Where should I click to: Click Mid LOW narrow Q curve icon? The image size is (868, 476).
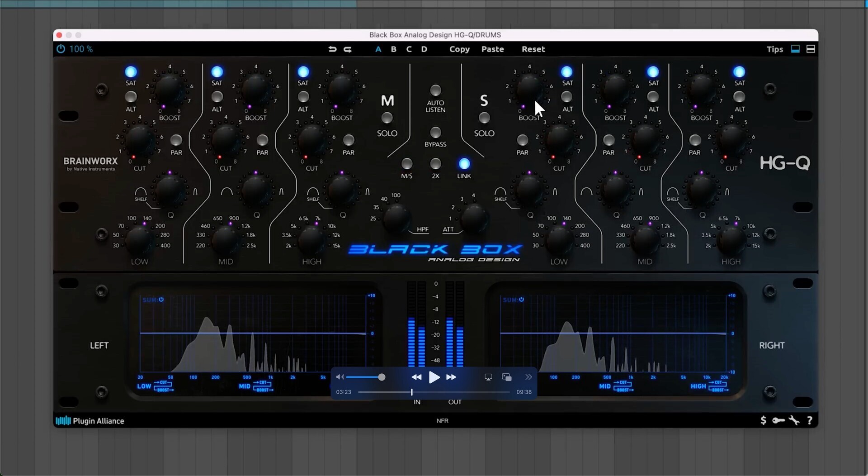[x=195, y=191]
